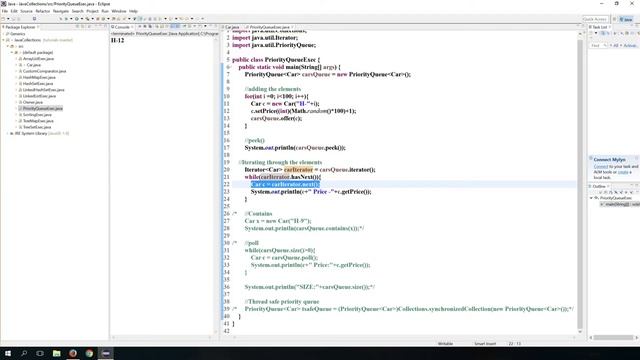Toggle Scroll Lock in the Console toolbar

tap(162, 27)
